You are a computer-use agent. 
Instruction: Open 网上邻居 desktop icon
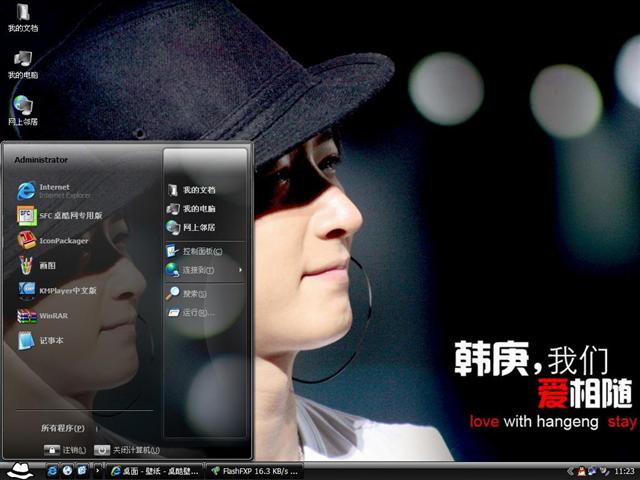(23, 111)
